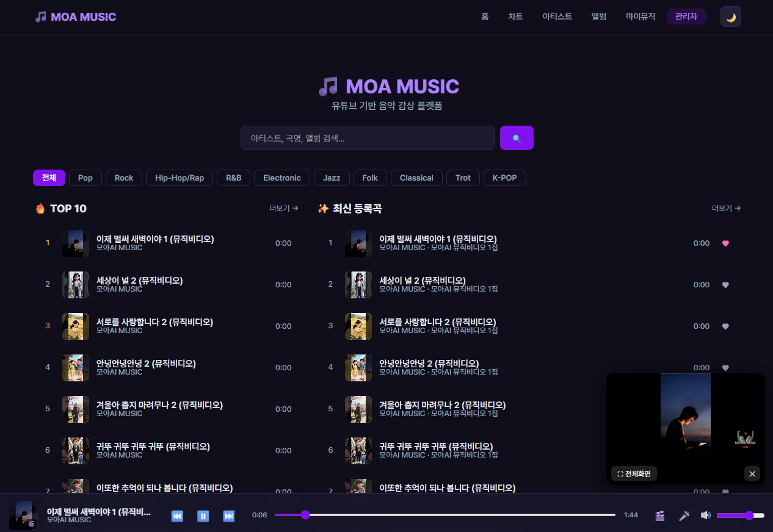The width and height of the screenshot is (773, 532).
Task: Toggle dark mode with the moon icon
Action: 730,17
